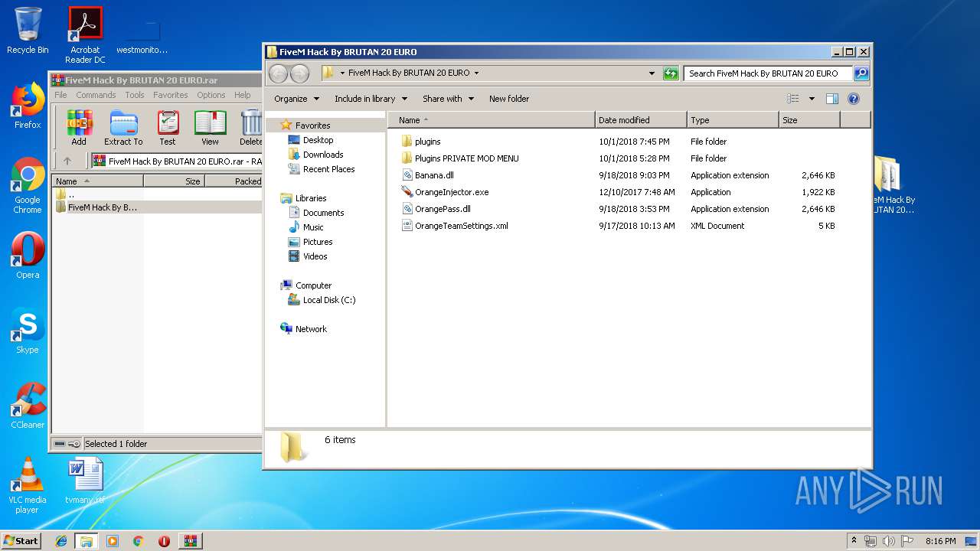Screen dimensions: 980x551
Task: Click the Forward arrow in the Explorer window
Action: pos(299,73)
